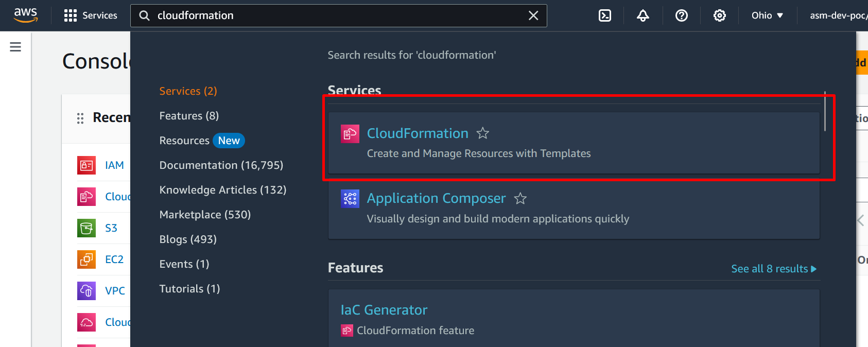Select the Tutorials (1) filter
Image resolution: width=868 pixels, height=347 pixels.
(189, 289)
